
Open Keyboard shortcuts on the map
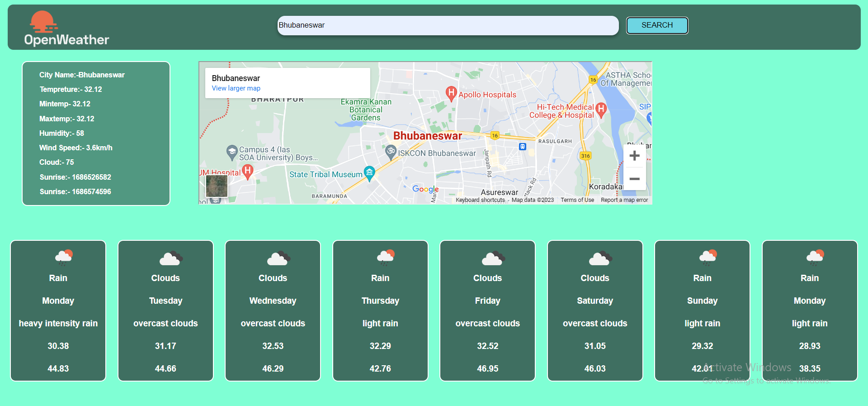point(480,200)
